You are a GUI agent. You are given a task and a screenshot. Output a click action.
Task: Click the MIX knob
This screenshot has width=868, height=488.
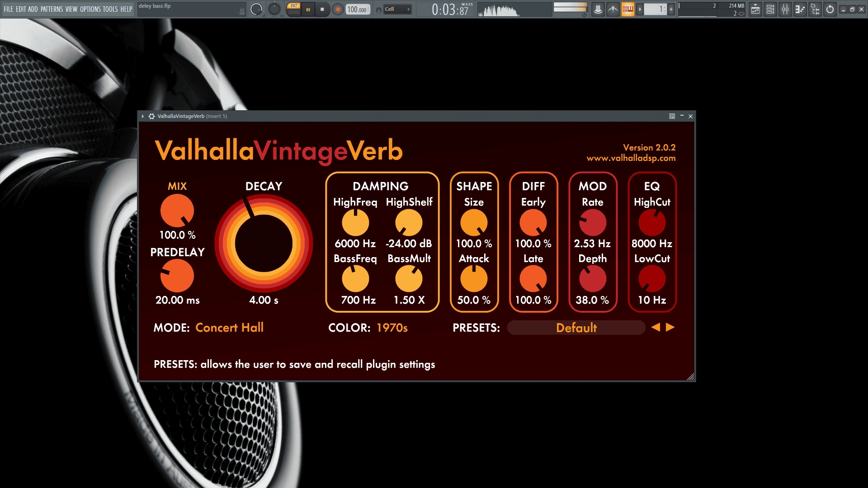[x=177, y=211]
